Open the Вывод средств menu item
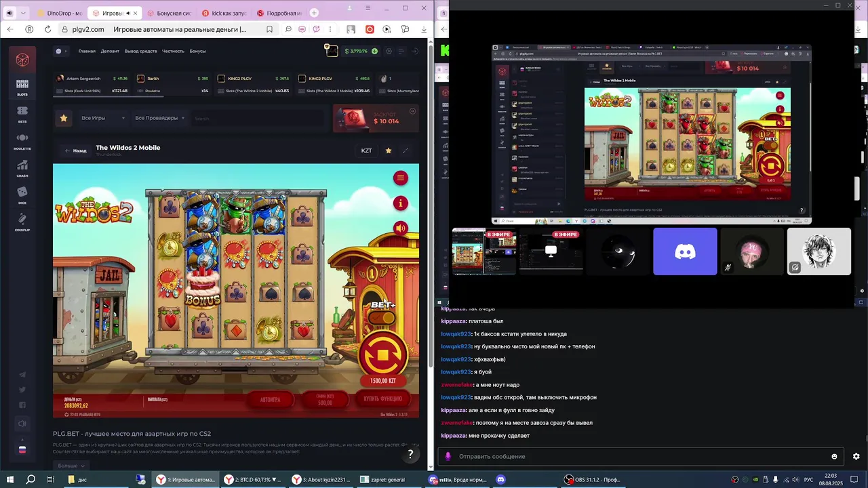 pos(140,51)
